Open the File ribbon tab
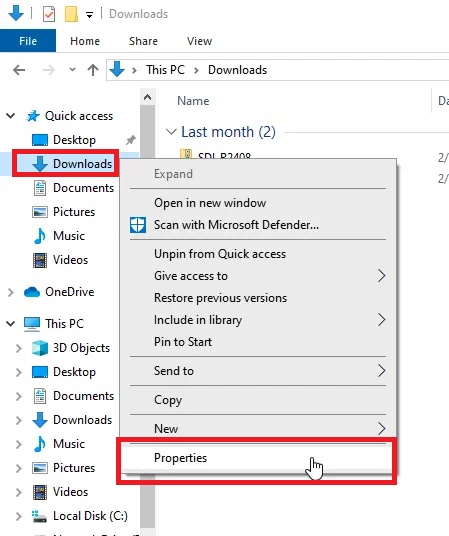 (x=28, y=41)
